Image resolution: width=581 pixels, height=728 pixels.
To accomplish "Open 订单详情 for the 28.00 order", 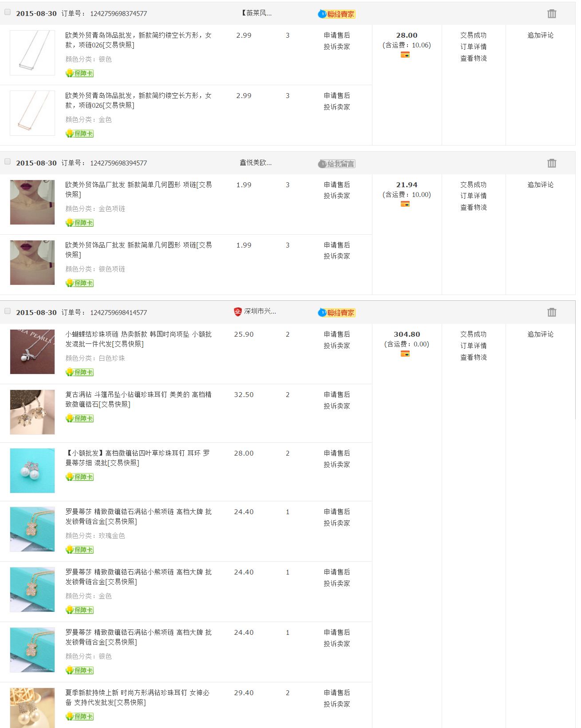I will [x=473, y=47].
